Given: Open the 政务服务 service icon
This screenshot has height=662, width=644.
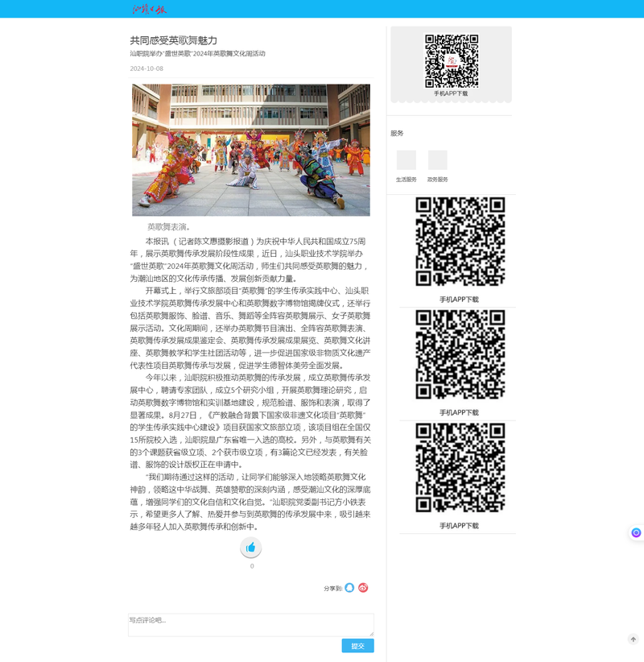Looking at the screenshot, I should [x=437, y=160].
